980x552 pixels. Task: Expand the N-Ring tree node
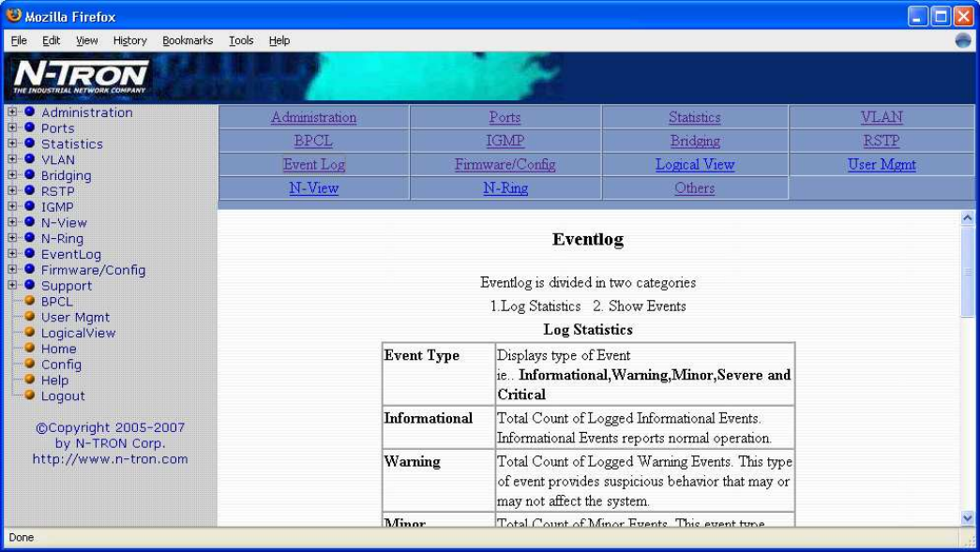click(12, 238)
